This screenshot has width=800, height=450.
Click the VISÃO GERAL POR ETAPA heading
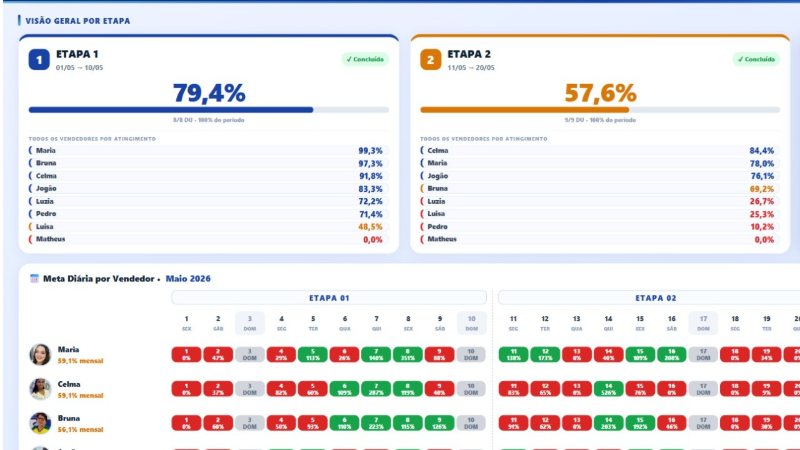(78, 21)
